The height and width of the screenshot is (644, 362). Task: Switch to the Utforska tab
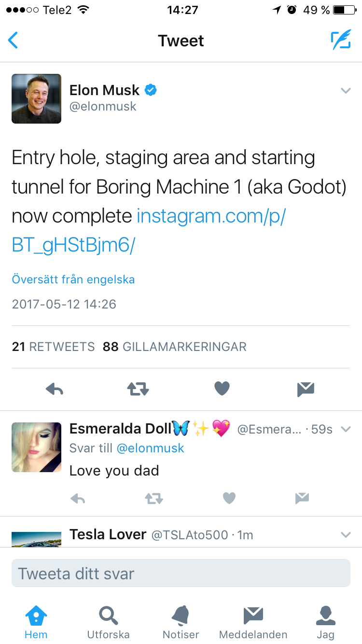click(x=108, y=622)
